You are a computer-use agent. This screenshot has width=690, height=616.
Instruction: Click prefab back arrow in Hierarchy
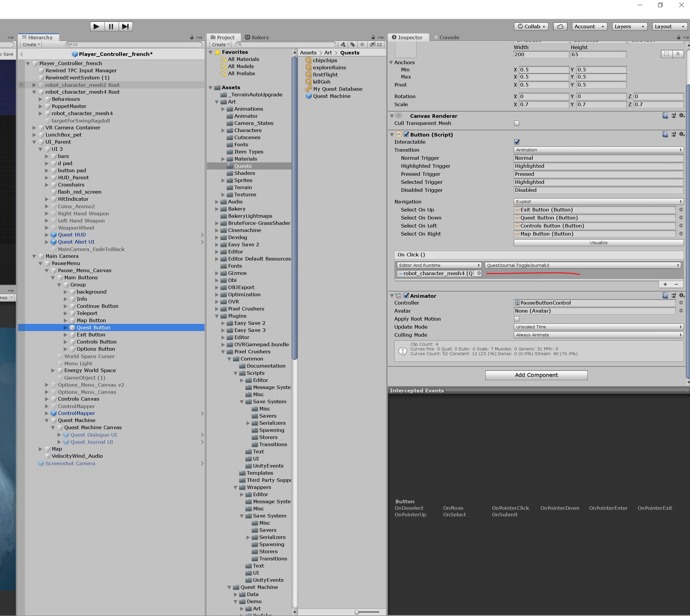(x=22, y=54)
